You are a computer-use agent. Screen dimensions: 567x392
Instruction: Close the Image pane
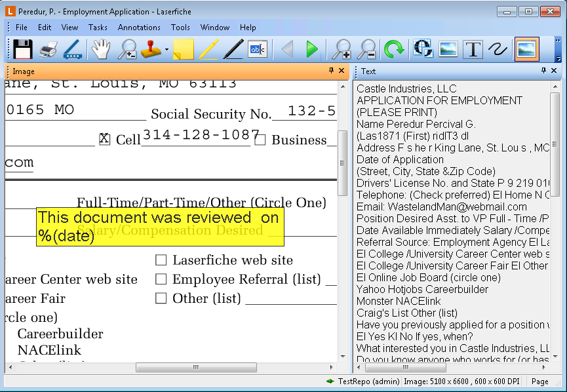point(342,71)
